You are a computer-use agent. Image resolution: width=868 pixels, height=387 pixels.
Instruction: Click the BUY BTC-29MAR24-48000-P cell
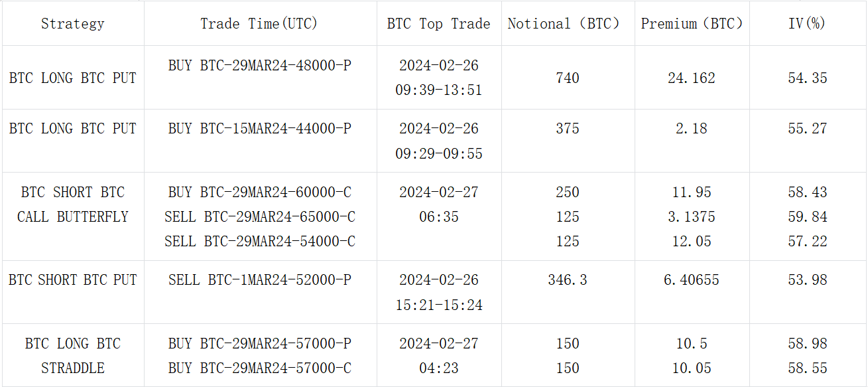click(259, 65)
